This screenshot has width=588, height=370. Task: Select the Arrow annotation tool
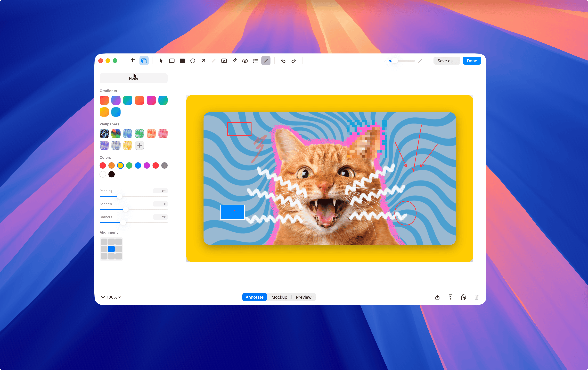203,61
